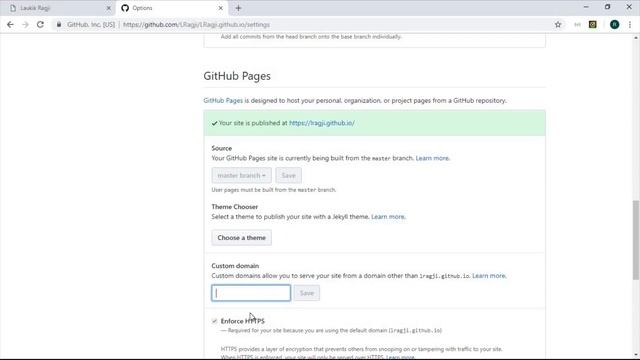
Task: Click the 'User pages must be built' note
Action: (x=273, y=190)
